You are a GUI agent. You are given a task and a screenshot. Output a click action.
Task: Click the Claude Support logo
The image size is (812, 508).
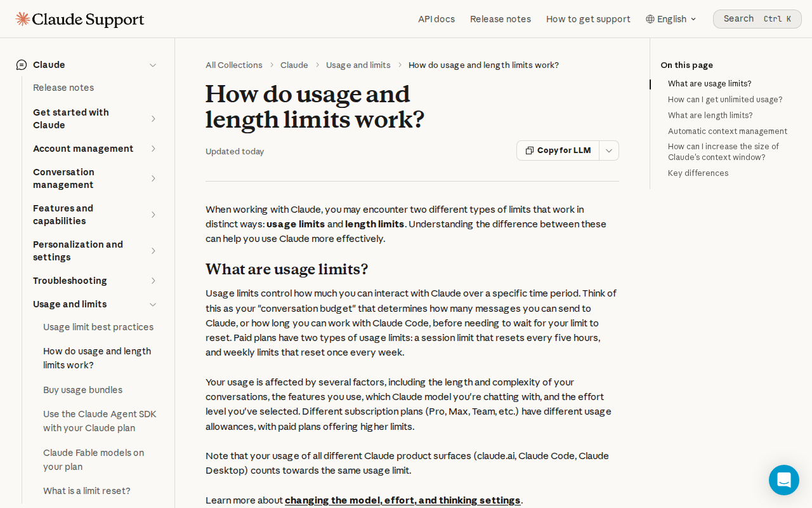pos(80,19)
